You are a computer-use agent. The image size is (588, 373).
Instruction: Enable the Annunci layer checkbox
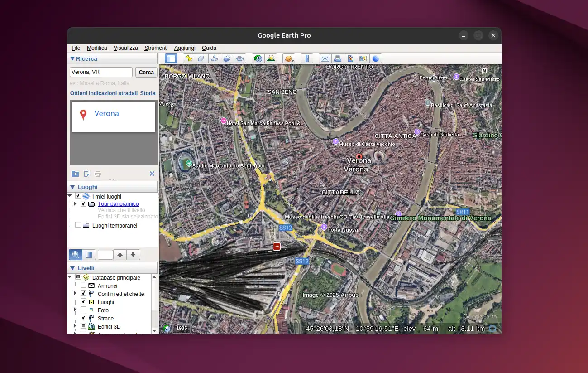point(84,286)
